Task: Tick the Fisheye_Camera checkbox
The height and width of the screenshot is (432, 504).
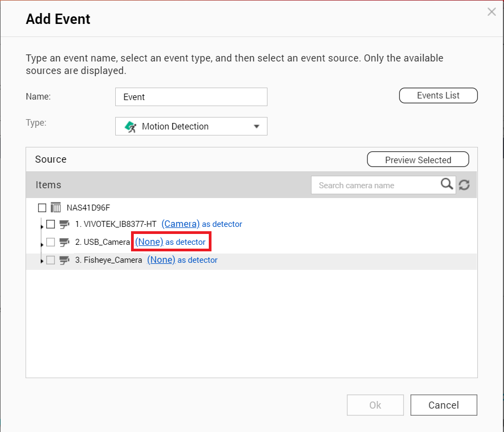Action: click(x=51, y=260)
